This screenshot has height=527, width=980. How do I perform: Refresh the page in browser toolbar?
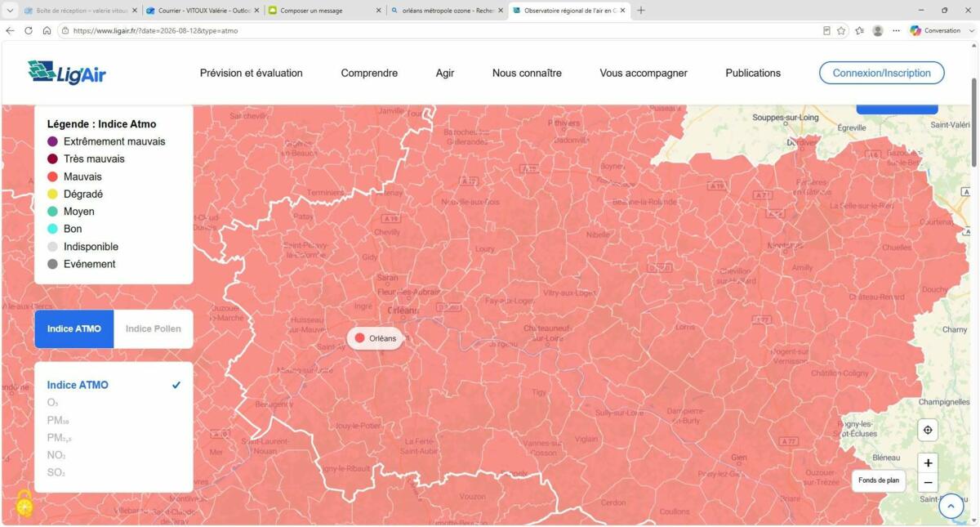click(29, 30)
